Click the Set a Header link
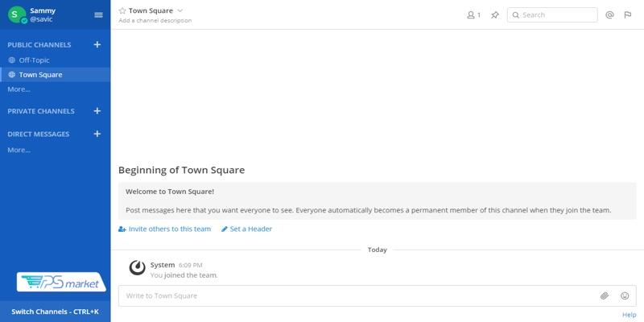The height and width of the screenshot is (322, 644). pos(247,229)
